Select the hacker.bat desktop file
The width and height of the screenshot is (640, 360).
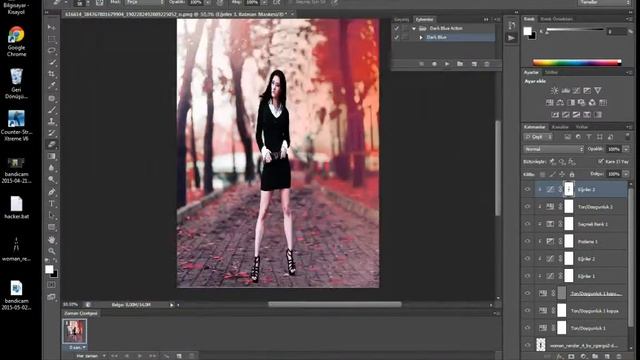[16, 207]
